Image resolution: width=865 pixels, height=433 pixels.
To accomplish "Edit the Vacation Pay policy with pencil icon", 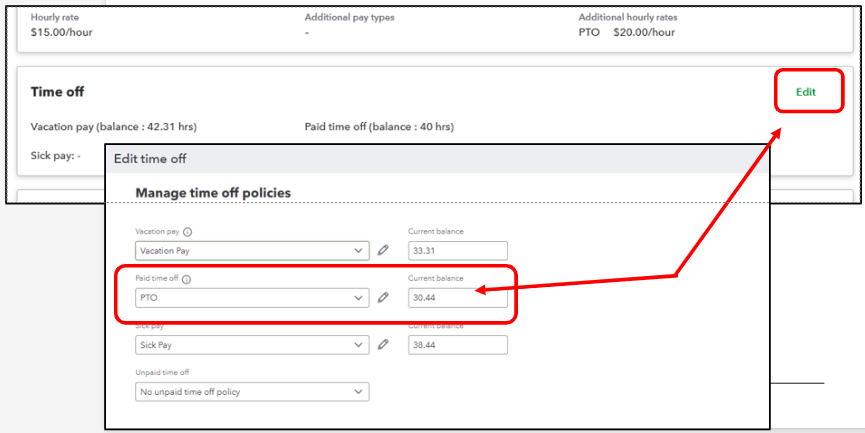I will click(383, 251).
